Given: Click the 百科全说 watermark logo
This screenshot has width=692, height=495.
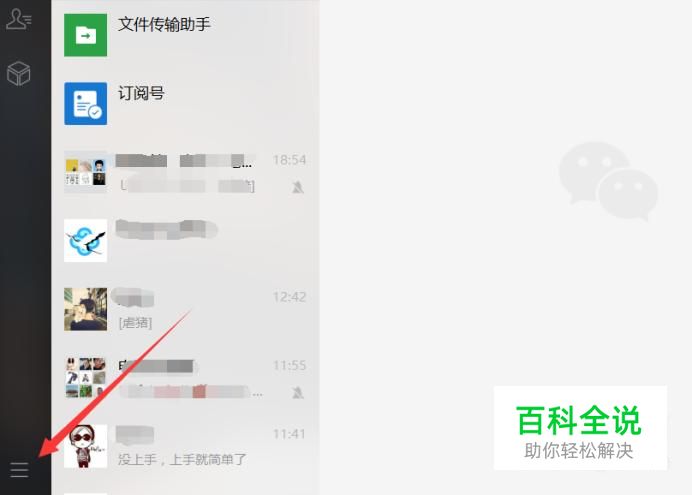Looking at the screenshot, I should 580,428.
